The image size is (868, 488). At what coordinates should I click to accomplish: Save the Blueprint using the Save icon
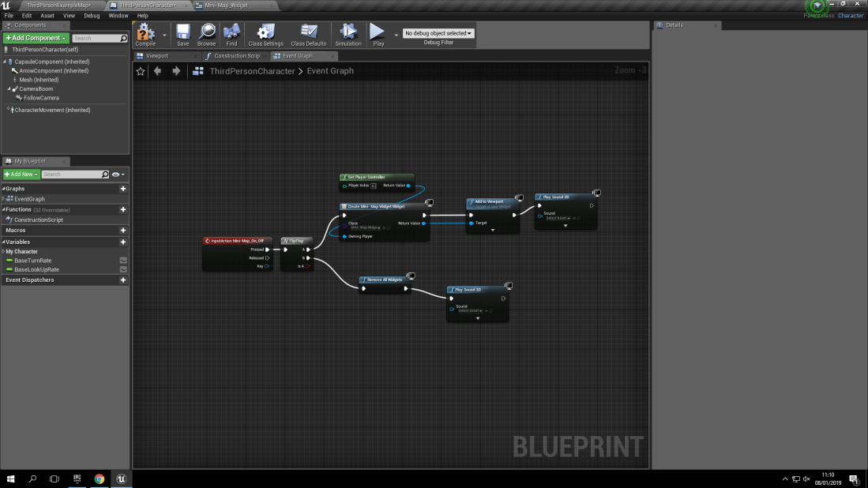pos(182,33)
